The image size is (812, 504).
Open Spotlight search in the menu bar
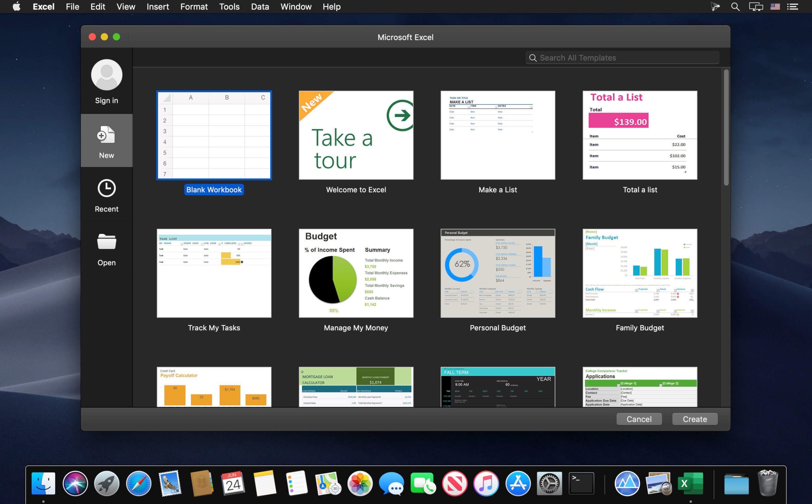[x=735, y=6]
